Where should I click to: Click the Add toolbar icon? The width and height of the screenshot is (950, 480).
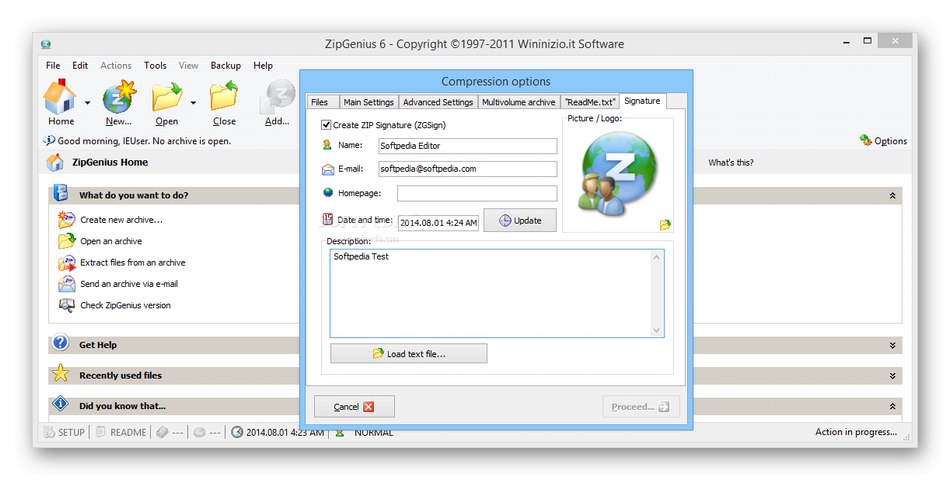click(x=277, y=98)
